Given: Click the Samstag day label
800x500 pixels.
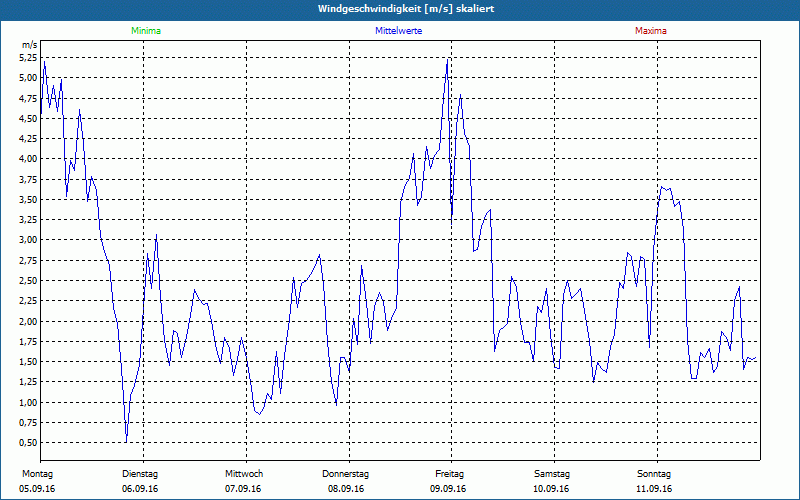Looking at the screenshot, I should (552, 474).
